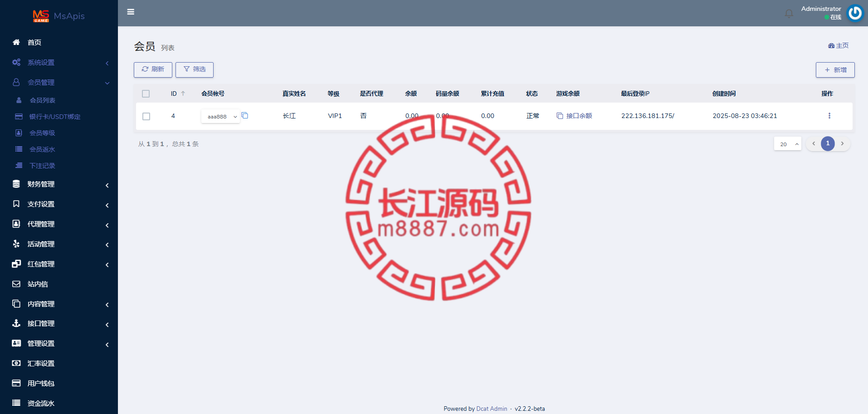Click the 长江 real name cell
This screenshot has width=868, height=414.
(289, 116)
